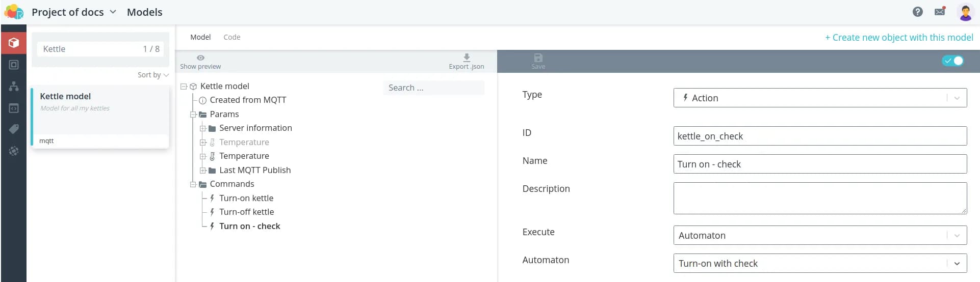Open the Automaton dropdown showing Turn-on with check
The height and width of the screenshot is (282, 980).
[x=819, y=264]
